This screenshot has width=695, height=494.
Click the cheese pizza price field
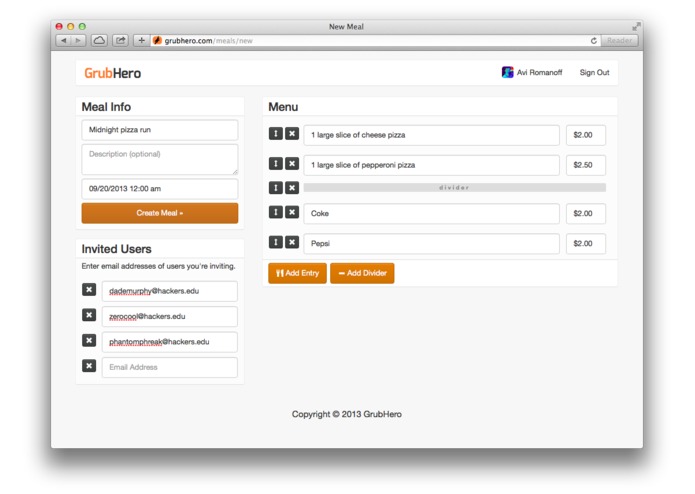pyautogui.click(x=586, y=135)
